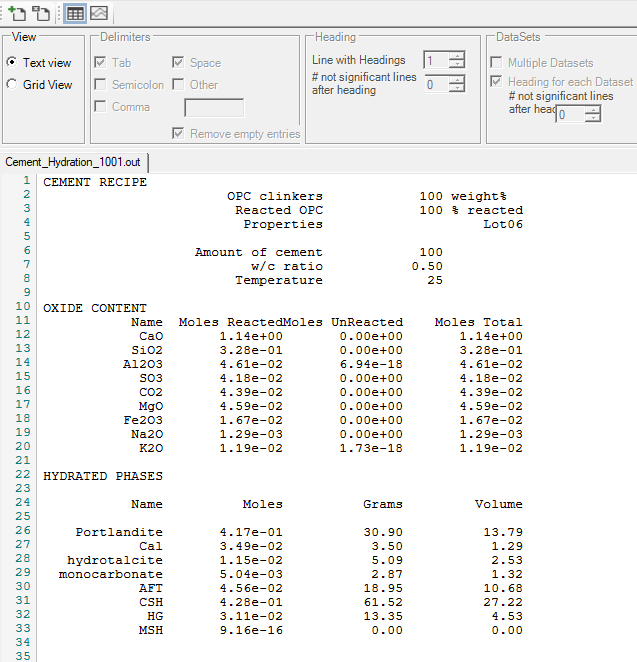Image resolution: width=637 pixels, height=662 pixels.
Task: Click the second document icon in the toolbar
Action: coord(41,13)
